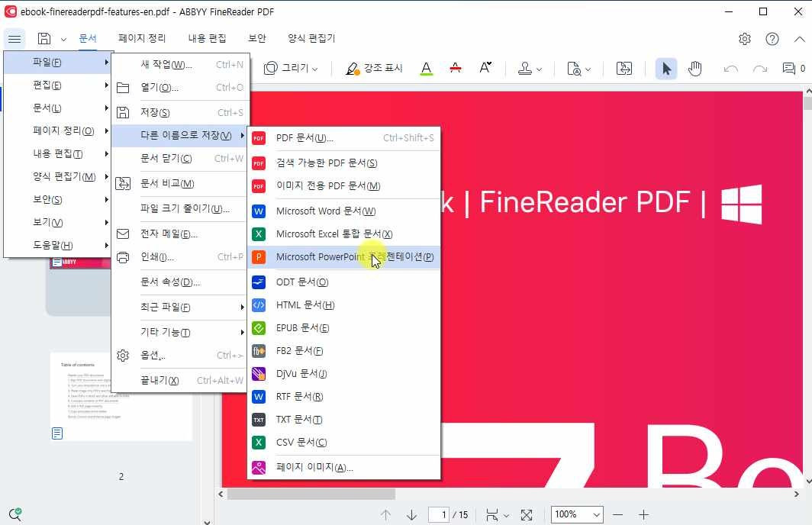
Task: Switch to the 양식 편집기 tab
Action: point(311,38)
